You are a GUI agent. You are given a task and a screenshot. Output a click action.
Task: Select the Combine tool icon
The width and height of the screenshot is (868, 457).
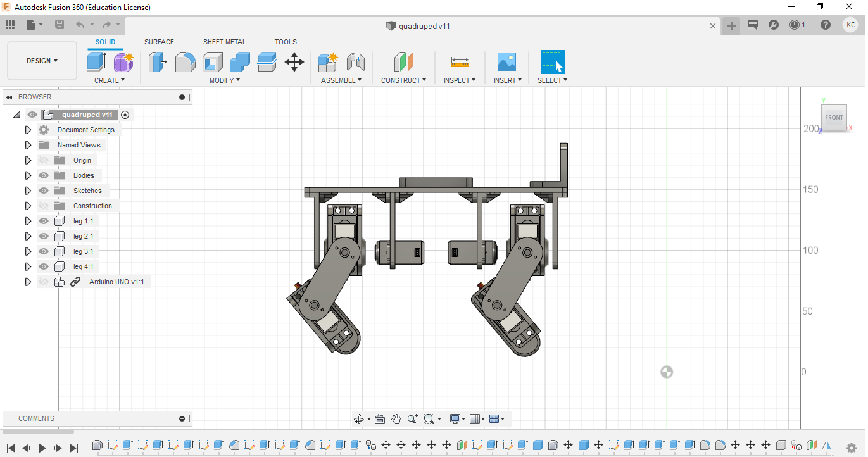240,62
